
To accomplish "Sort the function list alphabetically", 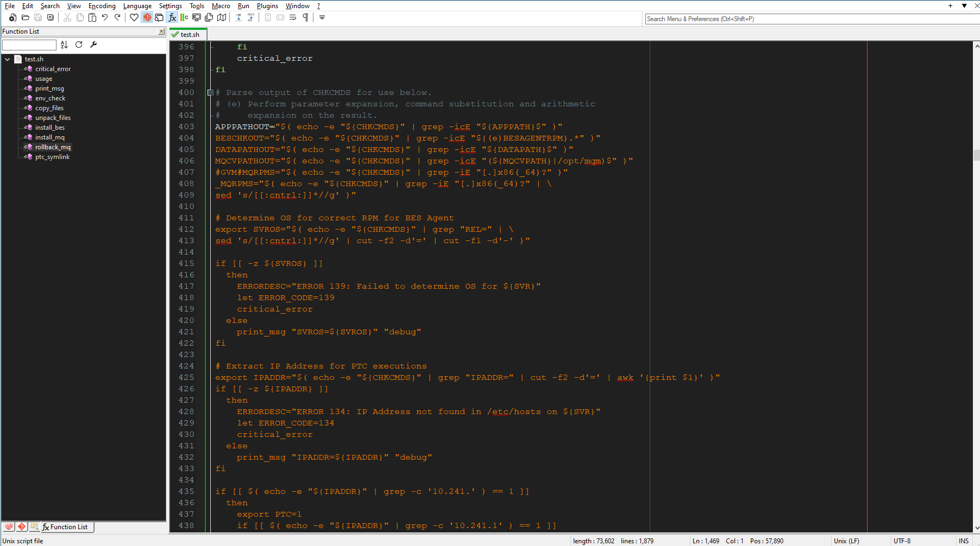I will 64,45.
